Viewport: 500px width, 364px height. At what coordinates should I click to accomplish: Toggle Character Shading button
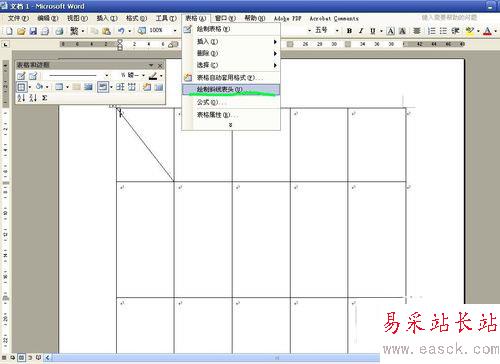[x=402, y=31]
